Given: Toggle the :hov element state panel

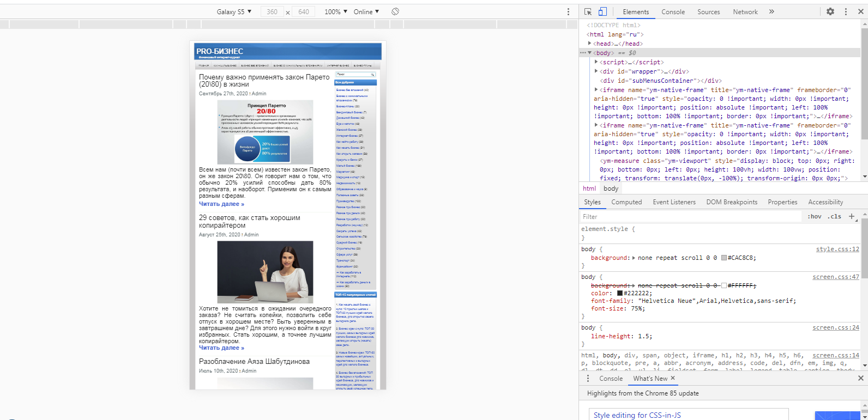Looking at the screenshot, I should (814, 216).
